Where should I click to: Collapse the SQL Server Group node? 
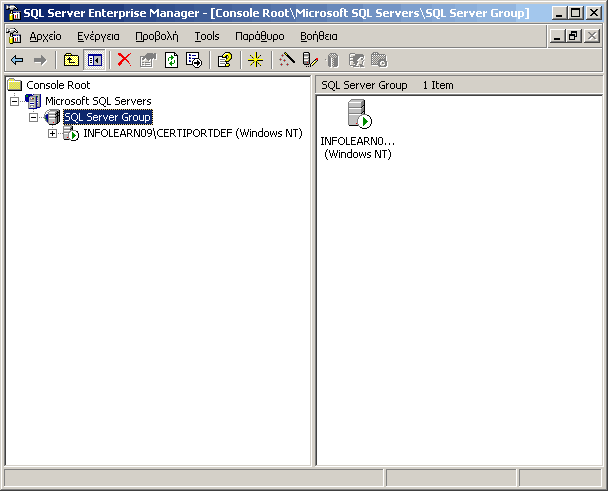tap(34, 117)
